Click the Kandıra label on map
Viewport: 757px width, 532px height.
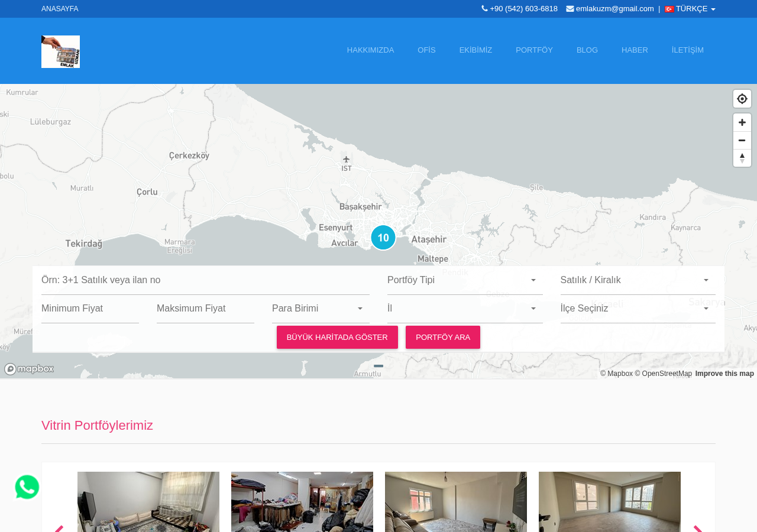(x=653, y=218)
